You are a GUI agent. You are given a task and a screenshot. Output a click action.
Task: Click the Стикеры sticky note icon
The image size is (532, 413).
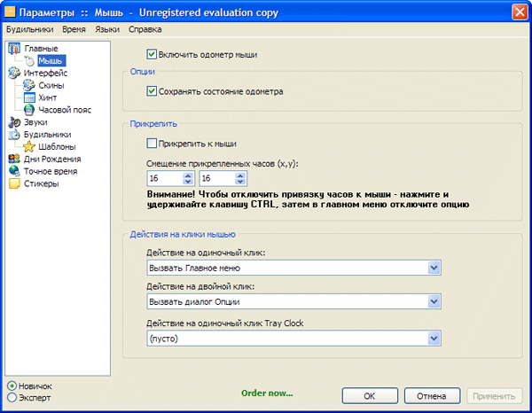tap(14, 183)
